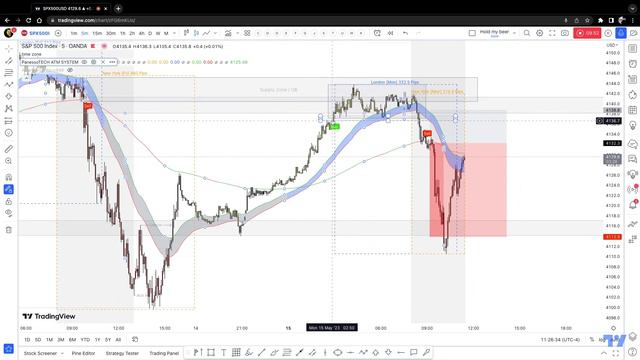Open the candlestick chart type selector
The image size is (640, 360).
point(187,33)
